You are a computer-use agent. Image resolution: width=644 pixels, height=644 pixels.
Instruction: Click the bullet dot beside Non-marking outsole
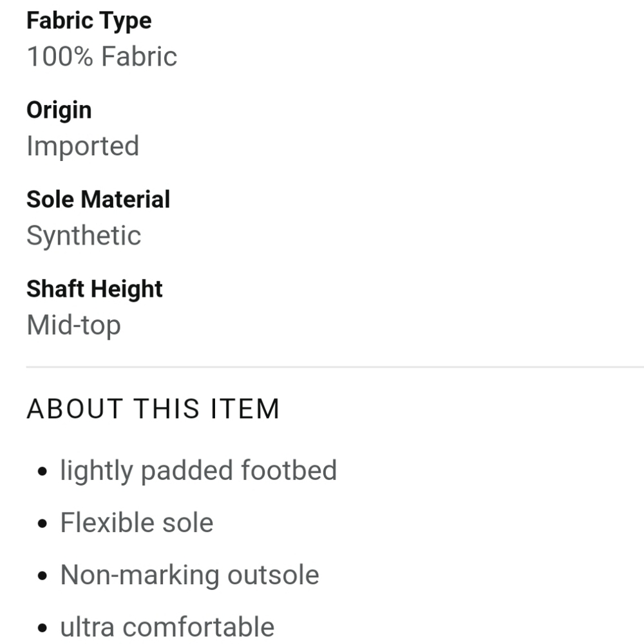43,576
